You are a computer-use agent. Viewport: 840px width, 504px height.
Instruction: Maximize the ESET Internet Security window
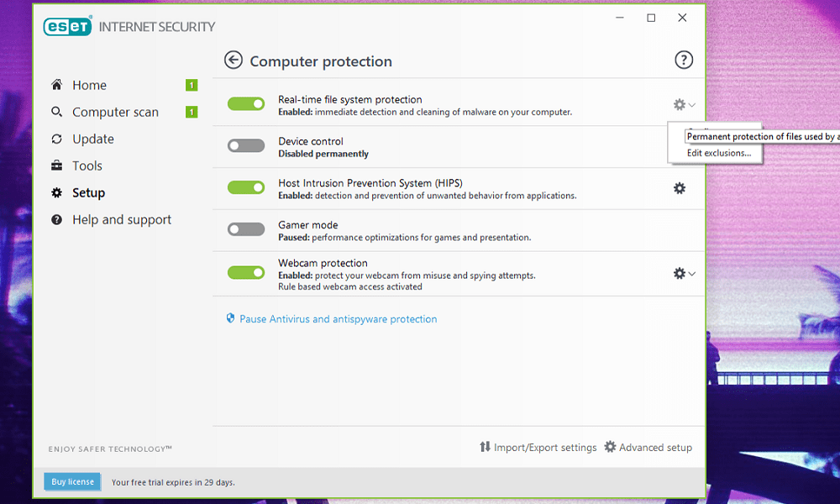(x=651, y=18)
